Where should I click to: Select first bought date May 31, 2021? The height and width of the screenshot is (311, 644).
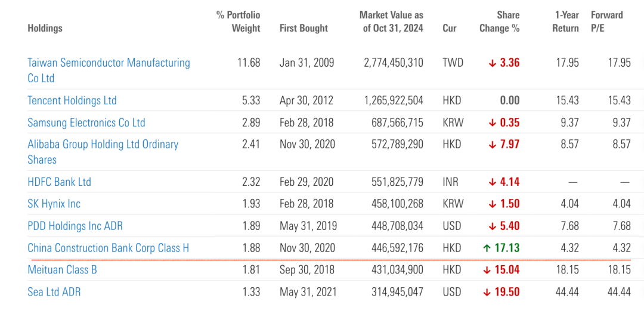[x=308, y=292]
